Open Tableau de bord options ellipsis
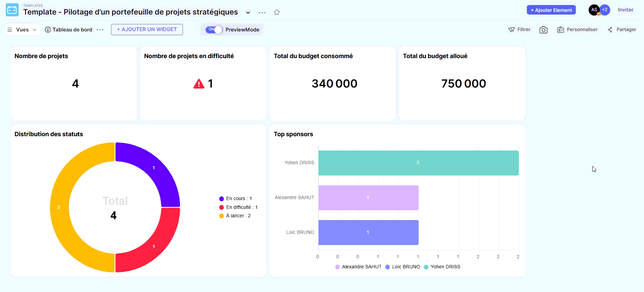The height and width of the screenshot is (292, 644). tap(100, 30)
